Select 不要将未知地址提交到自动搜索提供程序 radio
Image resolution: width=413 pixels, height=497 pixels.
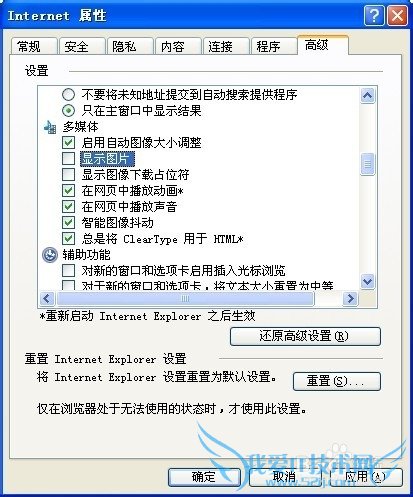pyautogui.click(x=68, y=95)
